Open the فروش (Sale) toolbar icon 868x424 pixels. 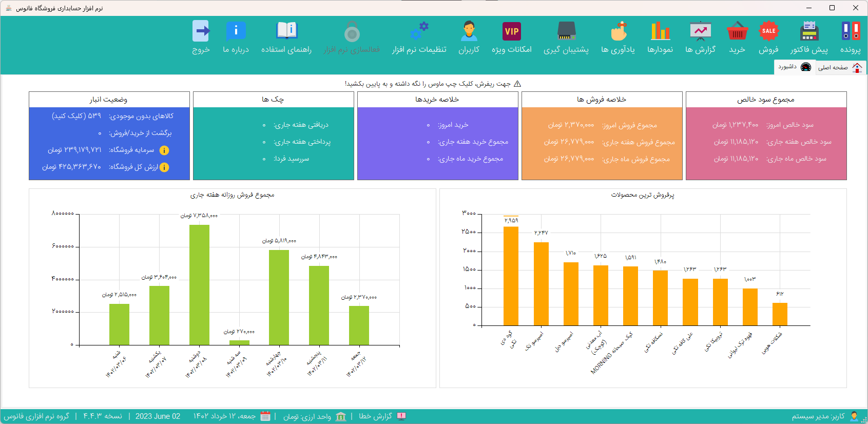768,31
